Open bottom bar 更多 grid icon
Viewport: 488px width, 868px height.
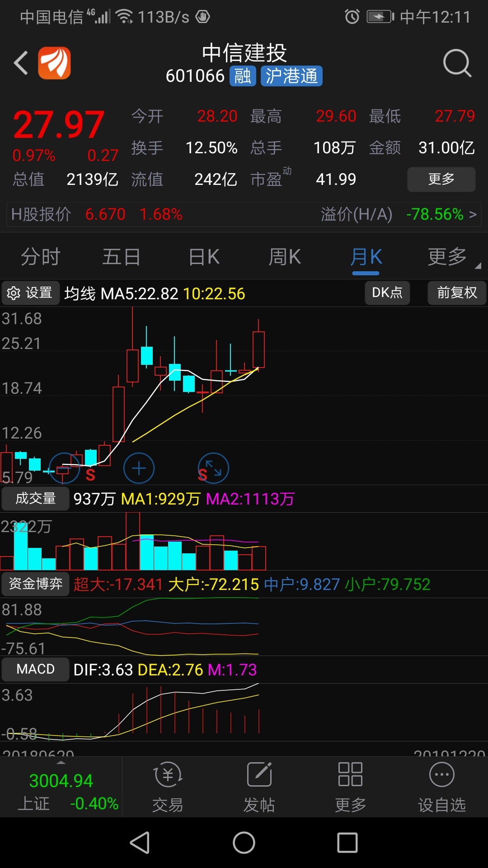point(350,787)
